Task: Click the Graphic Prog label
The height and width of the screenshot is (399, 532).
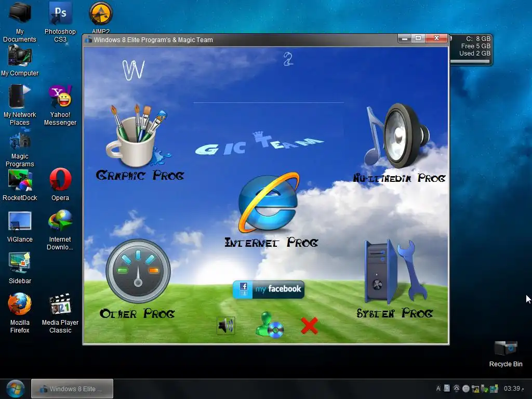Action: click(140, 176)
